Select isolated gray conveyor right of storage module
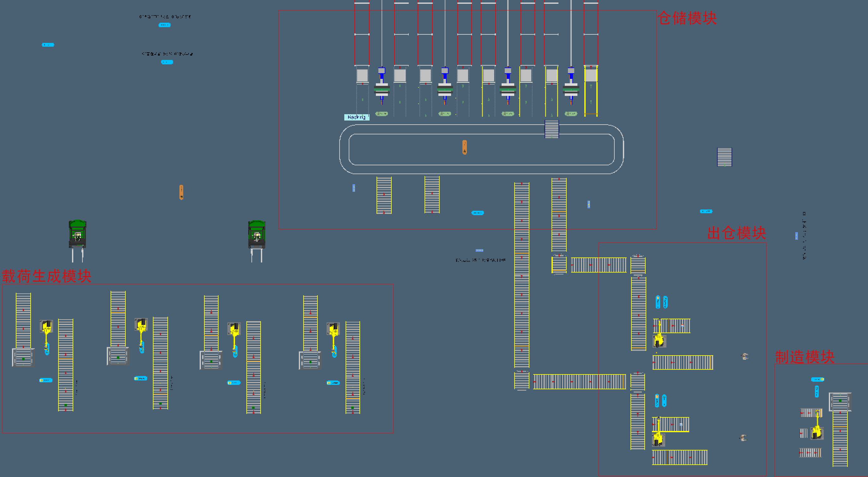 pyautogui.click(x=725, y=157)
